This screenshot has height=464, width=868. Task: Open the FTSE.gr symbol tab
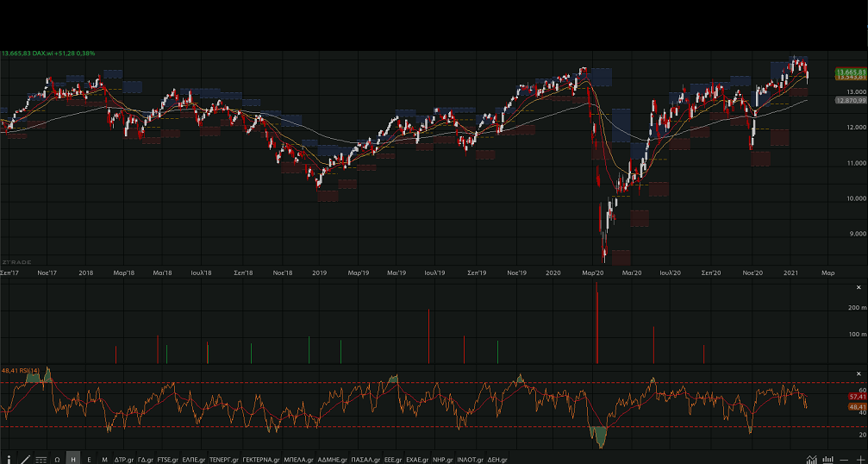[167, 460]
